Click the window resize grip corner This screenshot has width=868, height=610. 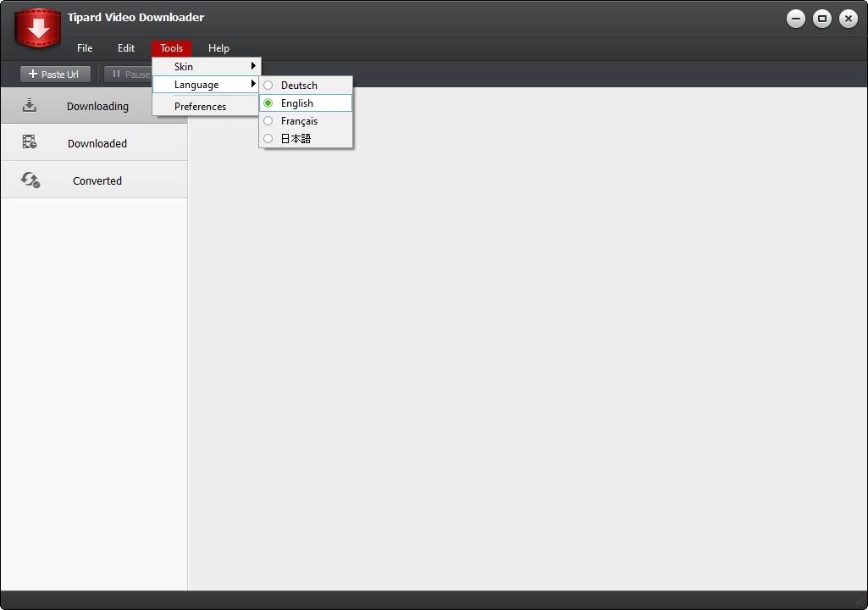click(861, 602)
